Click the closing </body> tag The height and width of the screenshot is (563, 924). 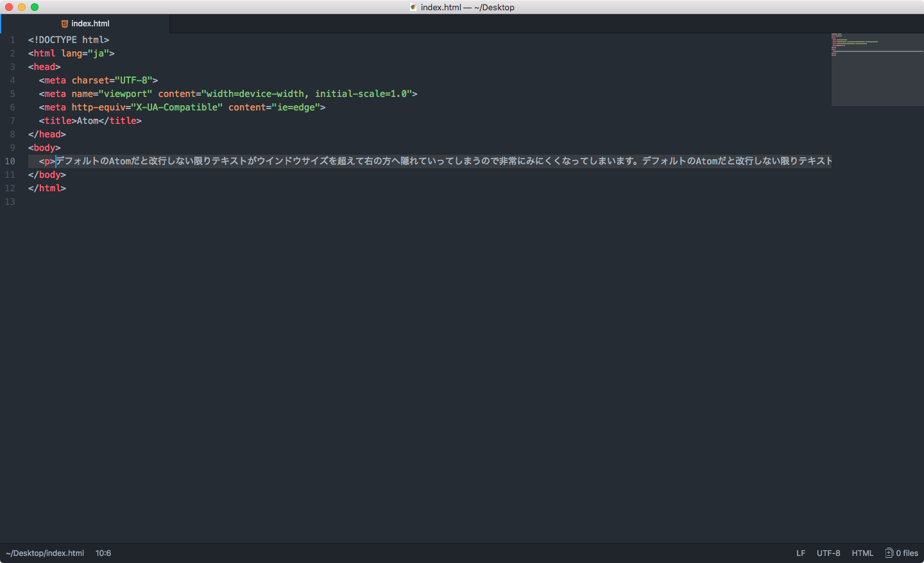pyautogui.click(x=47, y=175)
